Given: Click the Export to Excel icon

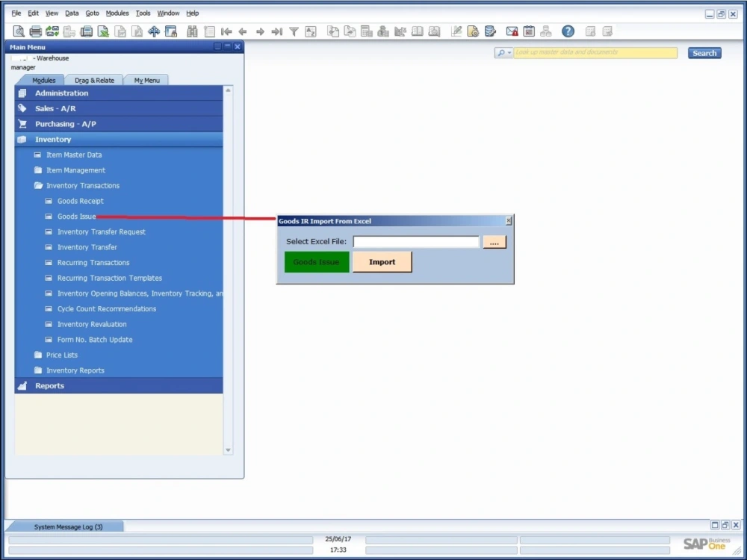Looking at the screenshot, I should [103, 31].
